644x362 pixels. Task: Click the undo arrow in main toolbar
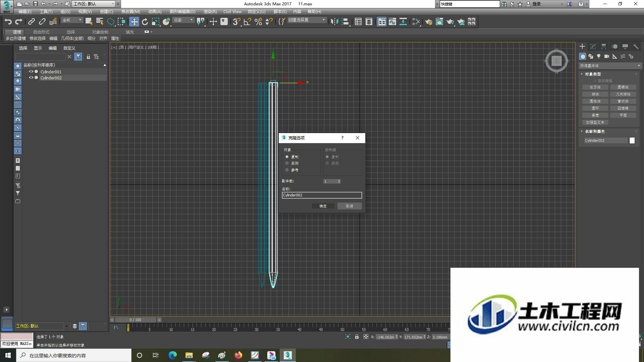click(8, 22)
